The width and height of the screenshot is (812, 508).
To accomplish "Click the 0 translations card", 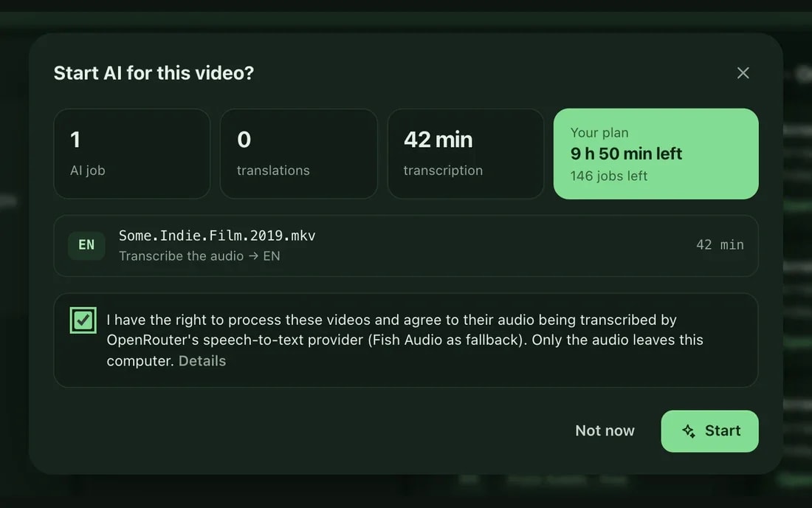I will [299, 154].
